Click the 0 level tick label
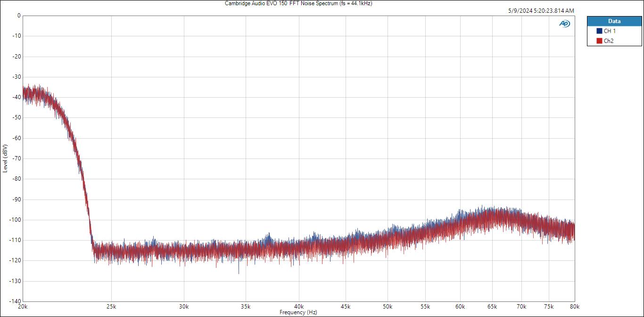Screen dimensions: 644x317 (x=18, y=16)
